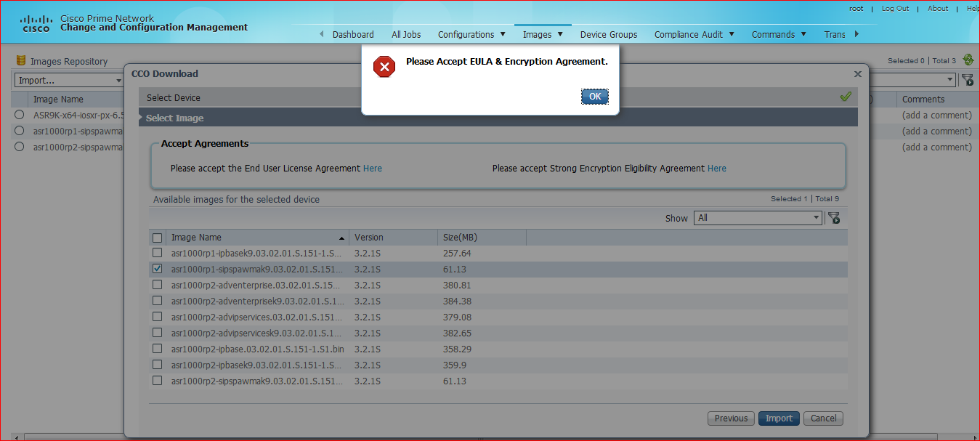Check asr1000rp2-ipbasek9 image checkbox
The image size is (980, 441).
(x=157, y=365)
